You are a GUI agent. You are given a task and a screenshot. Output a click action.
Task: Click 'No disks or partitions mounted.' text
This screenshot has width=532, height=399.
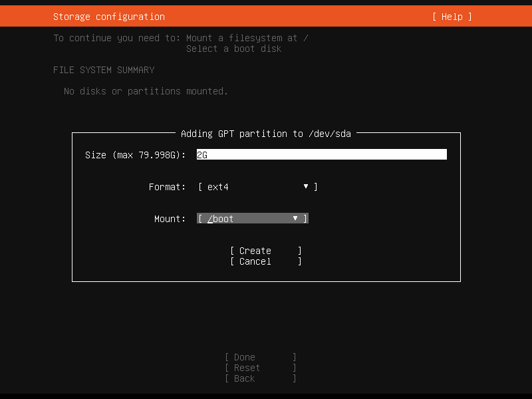pyautogui.click(x=146, y=91)
